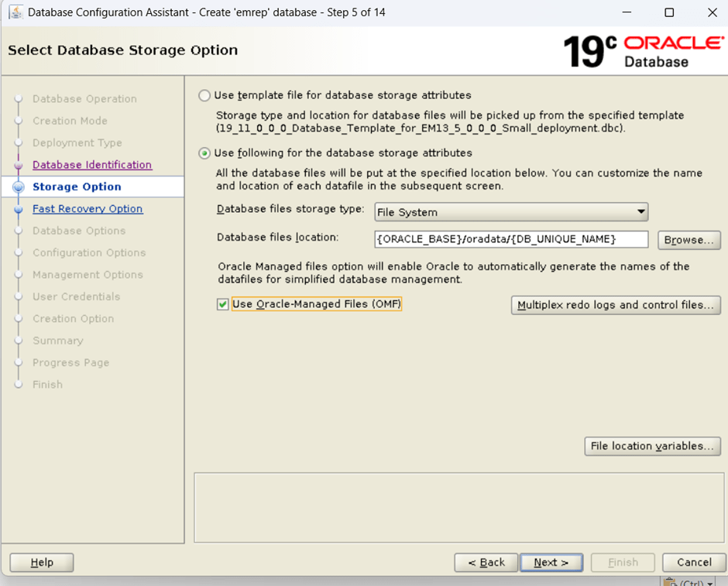Click the Java icon in title bar

[15, 12]
